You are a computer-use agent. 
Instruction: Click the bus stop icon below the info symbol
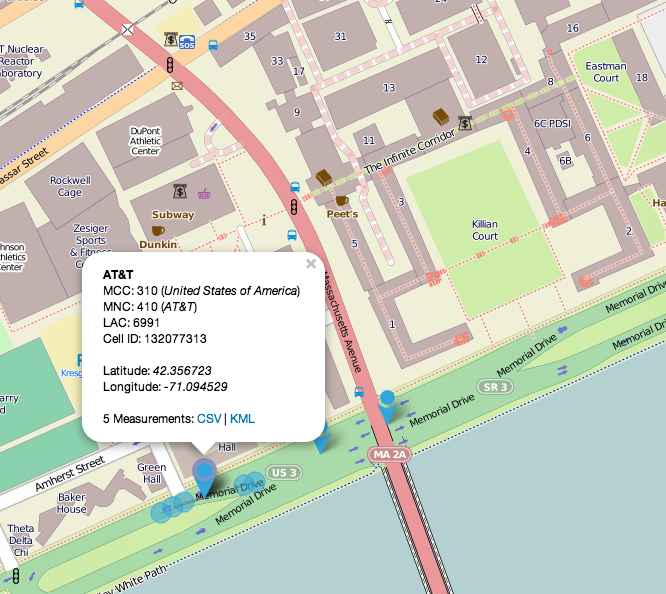[x=292, y=235]
